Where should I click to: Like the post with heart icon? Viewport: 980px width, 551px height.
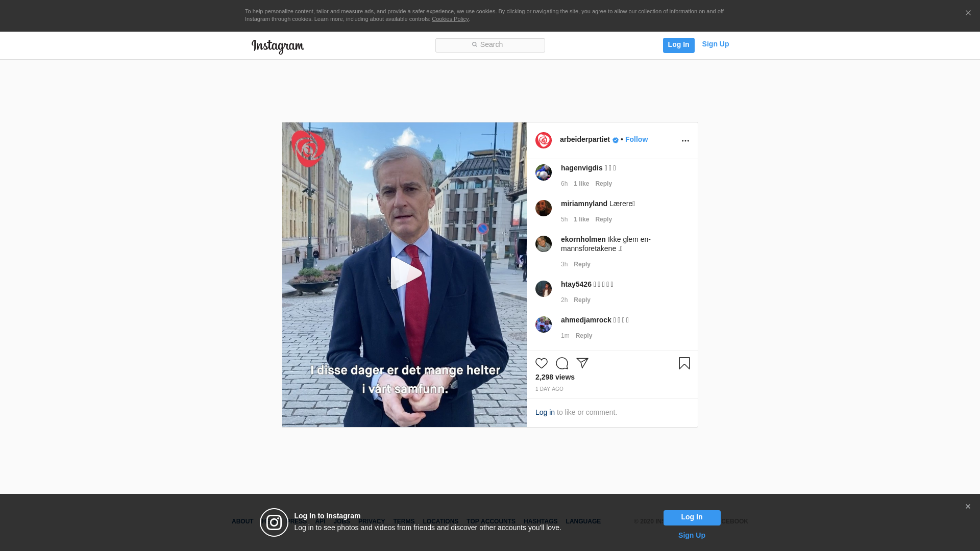[x=542, y=363]
